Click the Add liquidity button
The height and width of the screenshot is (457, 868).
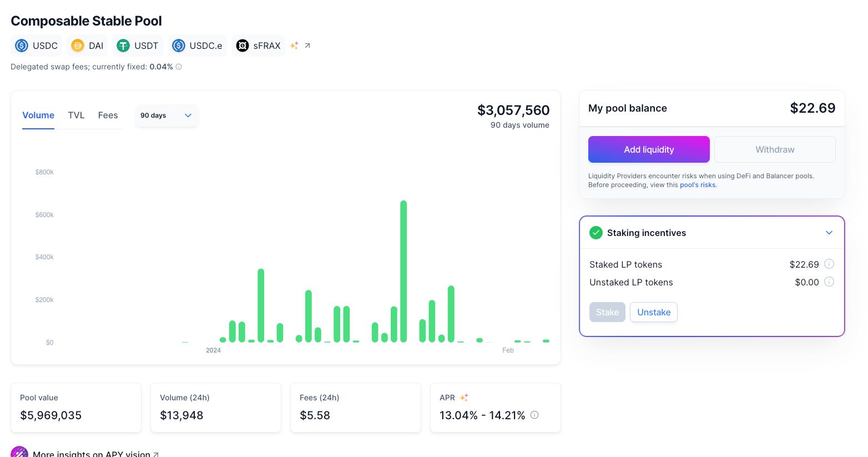[x=649, y=149]
